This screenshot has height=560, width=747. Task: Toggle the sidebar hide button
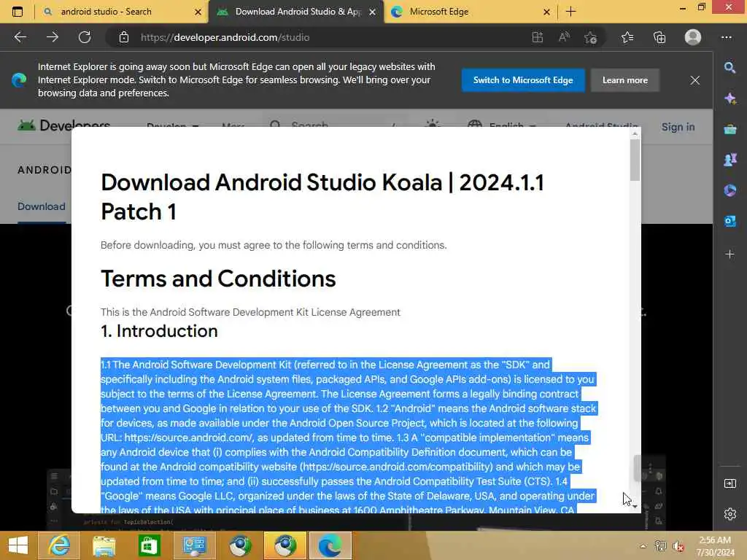[x=729, y=483]
